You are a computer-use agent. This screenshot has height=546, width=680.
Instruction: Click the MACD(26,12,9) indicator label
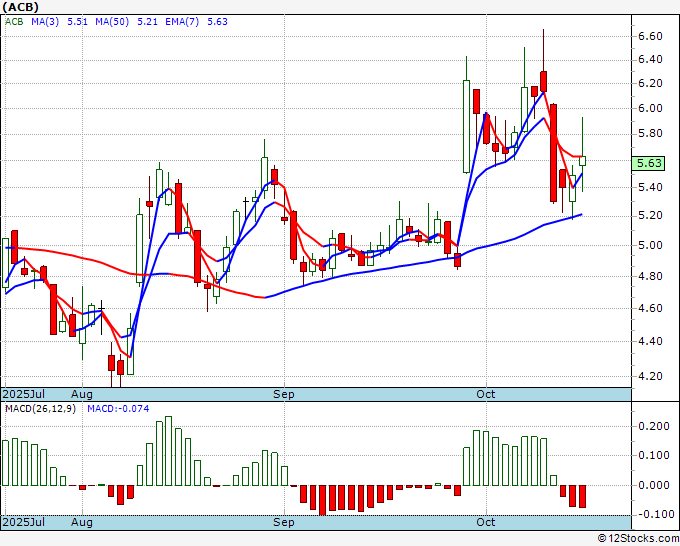pyautogui.click(x=40, y=409)
